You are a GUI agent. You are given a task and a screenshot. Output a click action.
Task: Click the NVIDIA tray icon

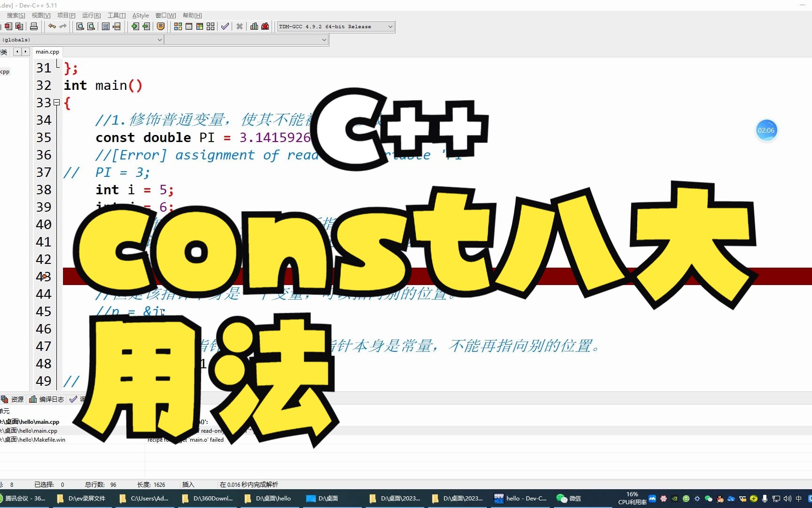tap(675, 499)
